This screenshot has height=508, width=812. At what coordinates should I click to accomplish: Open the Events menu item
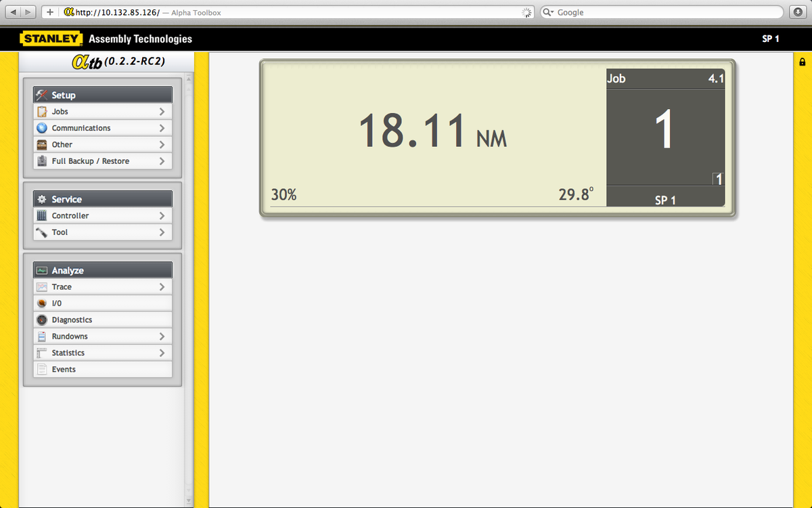click(64, 370)
